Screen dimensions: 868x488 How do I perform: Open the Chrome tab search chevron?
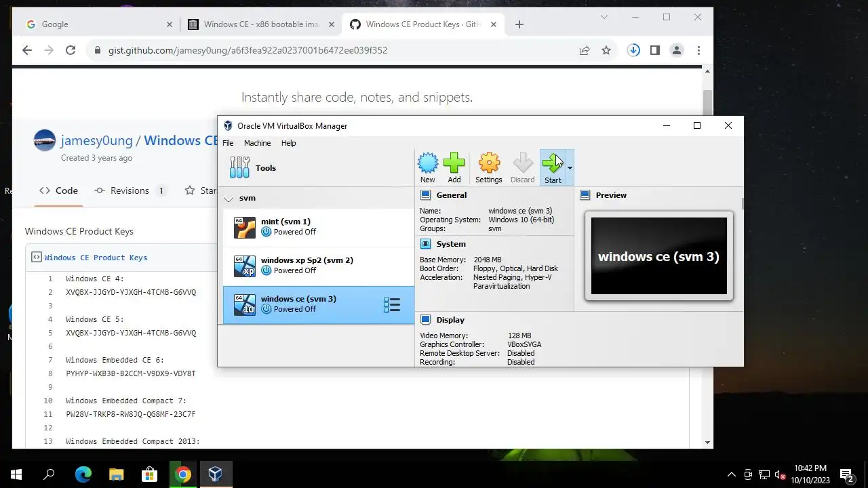tap(604, 17)
